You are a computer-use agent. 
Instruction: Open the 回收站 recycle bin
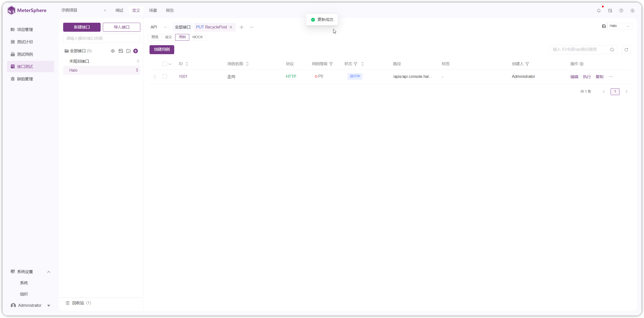coord(78,303)
